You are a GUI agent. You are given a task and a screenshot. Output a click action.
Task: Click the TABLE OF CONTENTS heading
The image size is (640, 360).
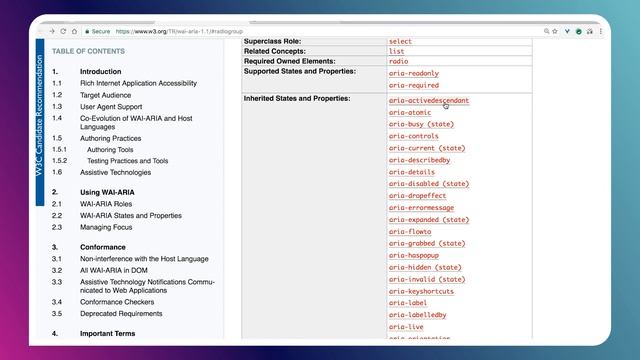[88, 51]
